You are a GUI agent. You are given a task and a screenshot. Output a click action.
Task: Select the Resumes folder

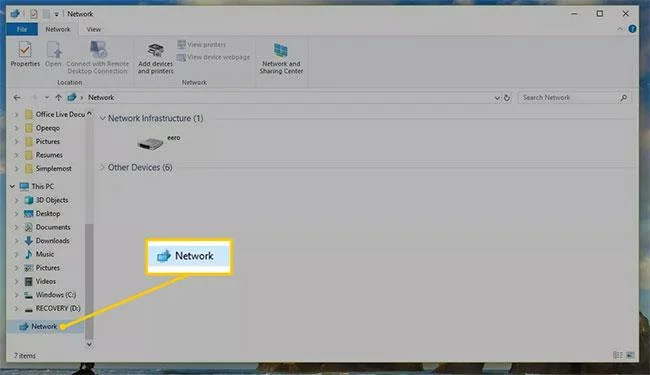point(44,155)
